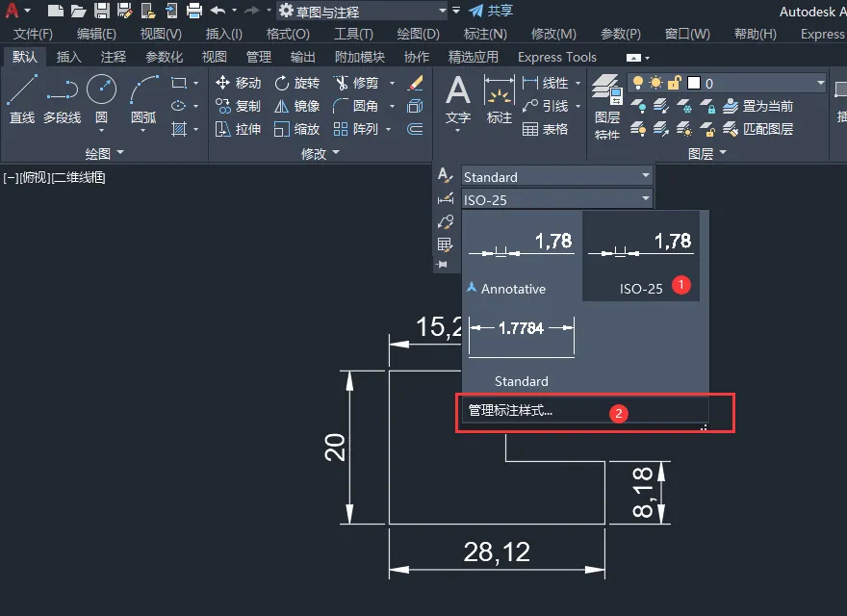Click the Hatch tool icon in Draw panel
Screen dimensions: 847x616
[x=179, y=129]
